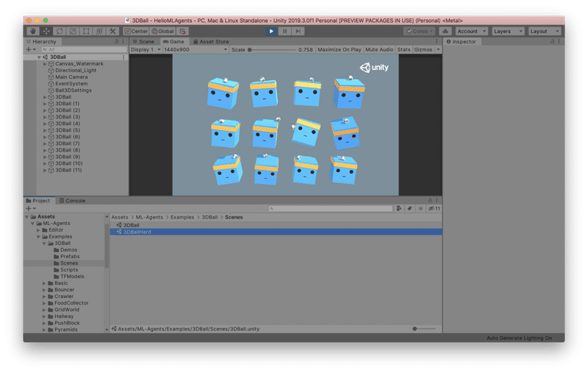Select the Hierarchy tab
This screenshot has width=588, height=373.
tap(41, 42)
